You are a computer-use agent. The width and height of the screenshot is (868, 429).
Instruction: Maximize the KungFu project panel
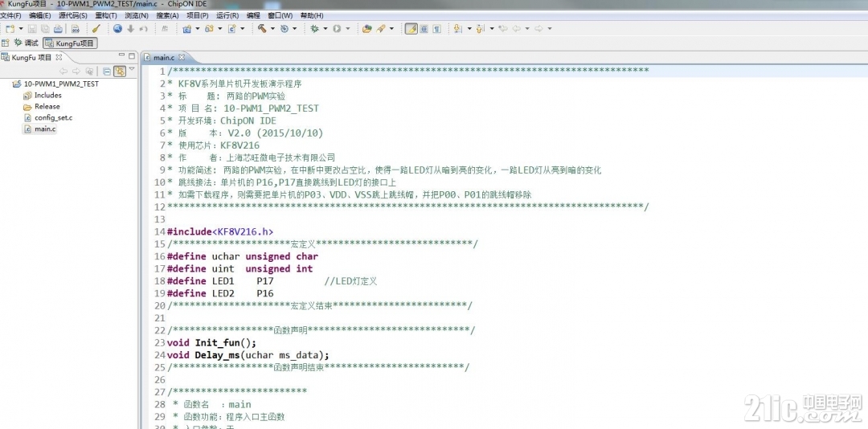[132, 56]
